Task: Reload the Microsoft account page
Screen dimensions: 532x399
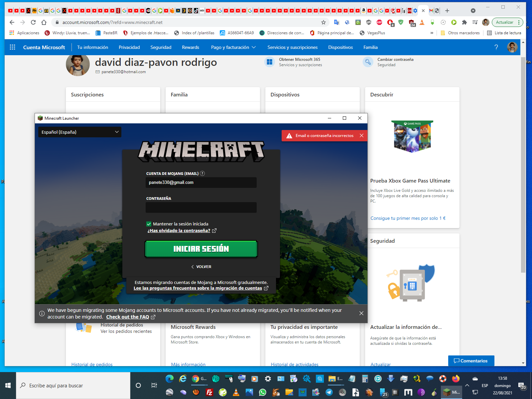Action: (x=33, y=22)
